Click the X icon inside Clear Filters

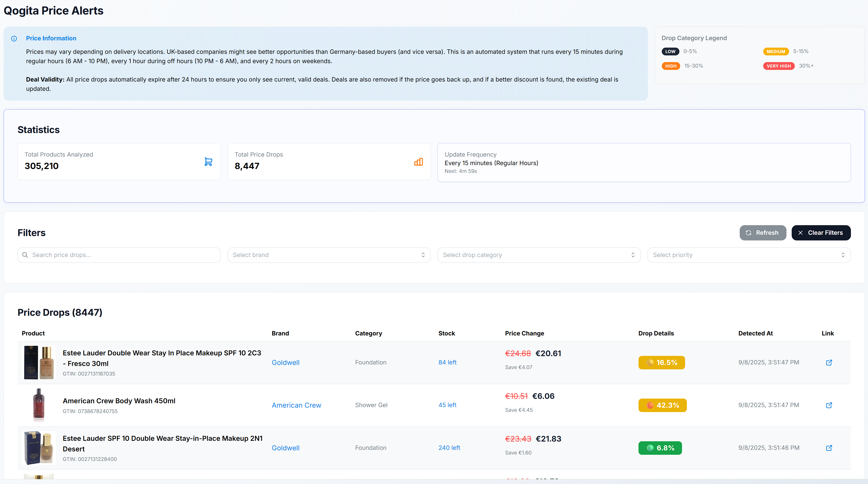tap(801, 233)
